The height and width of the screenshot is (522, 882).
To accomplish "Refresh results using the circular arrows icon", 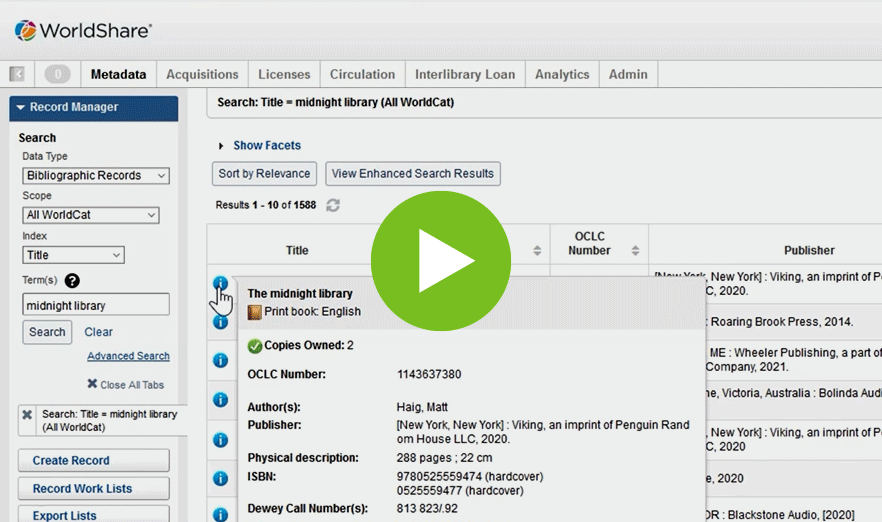I will click(x=333, y=205).
